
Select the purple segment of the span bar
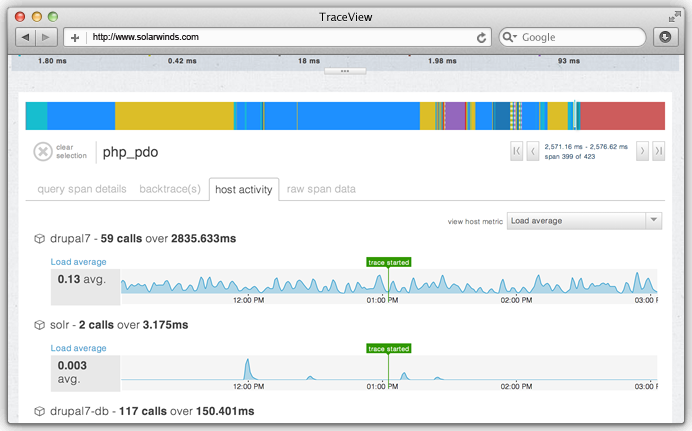[455, 116]
